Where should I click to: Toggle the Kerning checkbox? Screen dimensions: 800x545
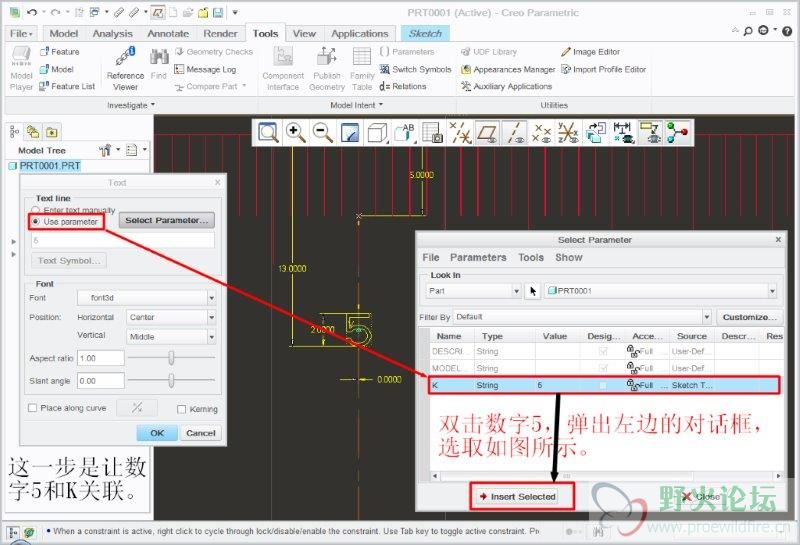[x=181, y=408]
